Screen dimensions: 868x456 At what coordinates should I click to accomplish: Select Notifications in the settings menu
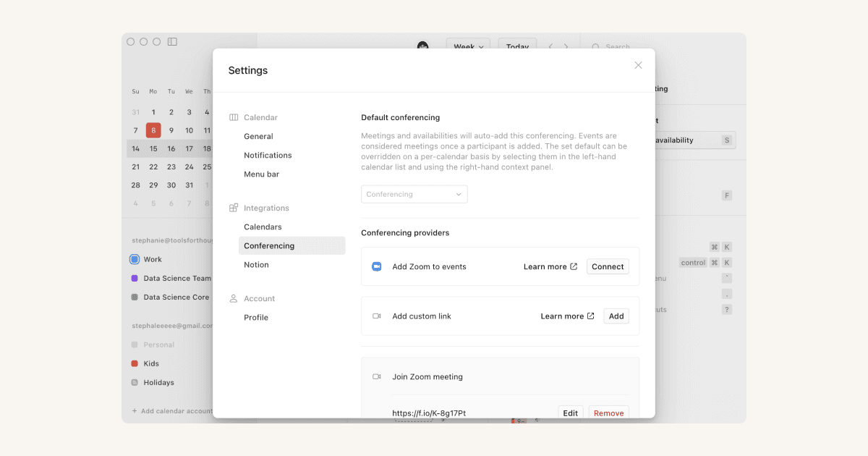coord(268,155)
